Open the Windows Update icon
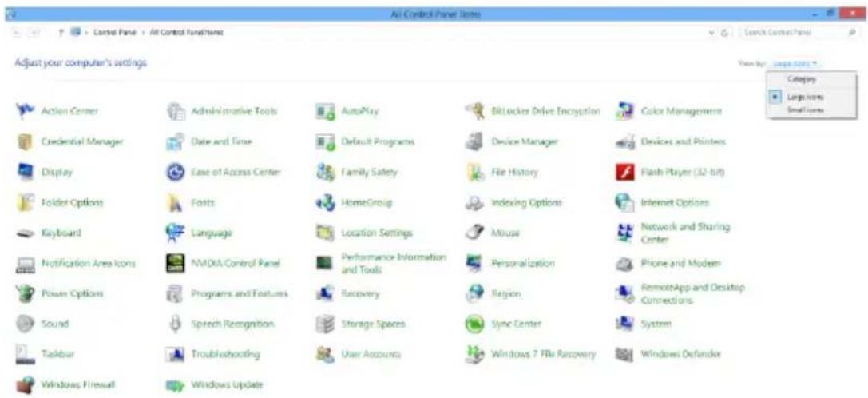868x398 pixels. point(175,384)
